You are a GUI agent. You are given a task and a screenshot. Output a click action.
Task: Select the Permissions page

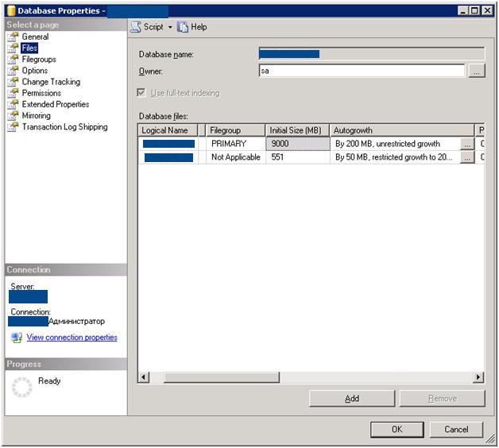coord(41,93)
